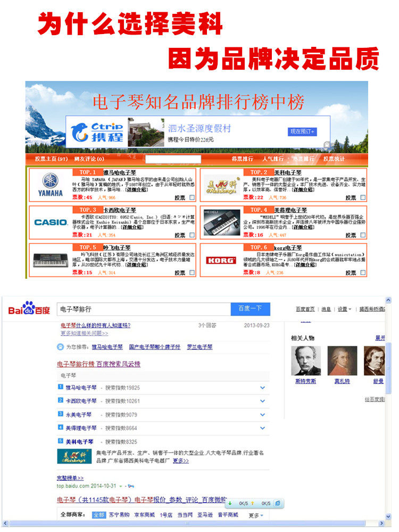Screen dimensions: 399x532
Task: Click the 苏宁易购 merchant link
Action: [119, 515]
